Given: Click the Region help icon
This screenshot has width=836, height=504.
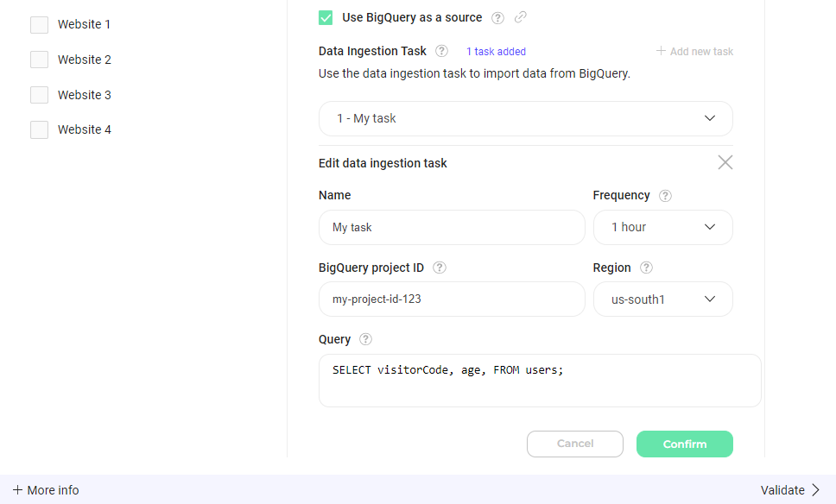Looking at the screenshot, I should tap(646, 268).
